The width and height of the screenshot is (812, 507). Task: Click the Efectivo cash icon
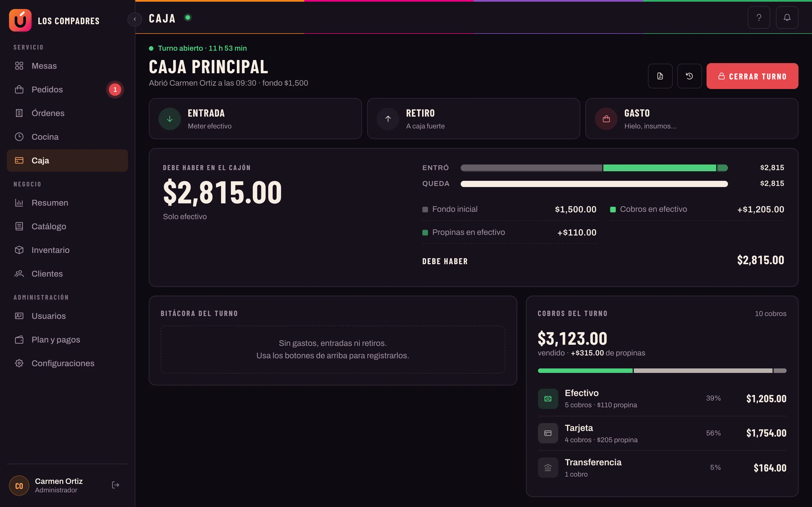pyautogui.click(x=548, y=399)
